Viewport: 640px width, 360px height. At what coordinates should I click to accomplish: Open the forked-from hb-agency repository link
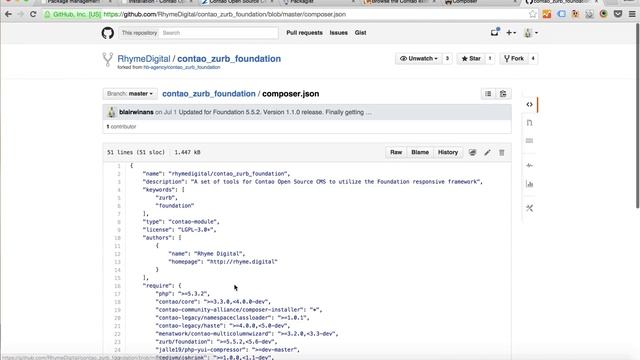182,67
